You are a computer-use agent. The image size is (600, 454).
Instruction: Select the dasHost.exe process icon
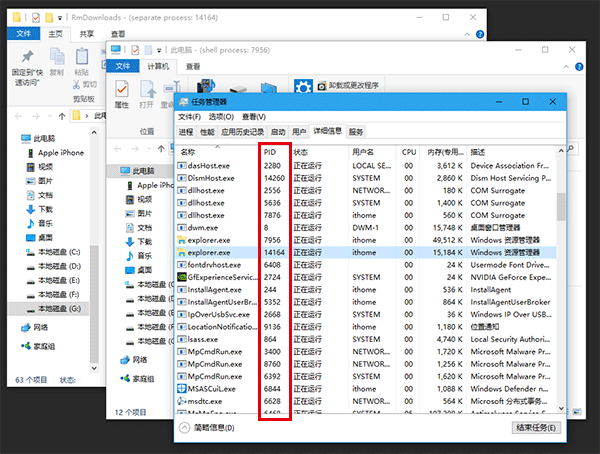click(181, 166)
